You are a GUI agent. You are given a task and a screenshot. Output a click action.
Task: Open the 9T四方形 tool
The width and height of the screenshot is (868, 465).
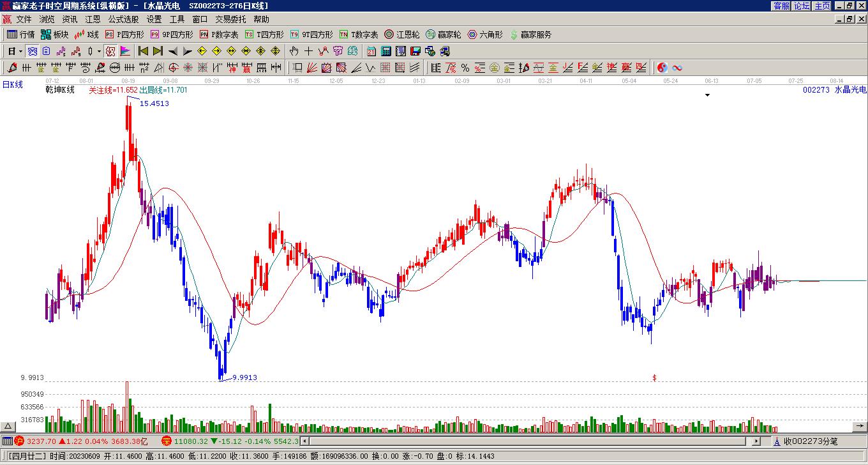(311, 34)
